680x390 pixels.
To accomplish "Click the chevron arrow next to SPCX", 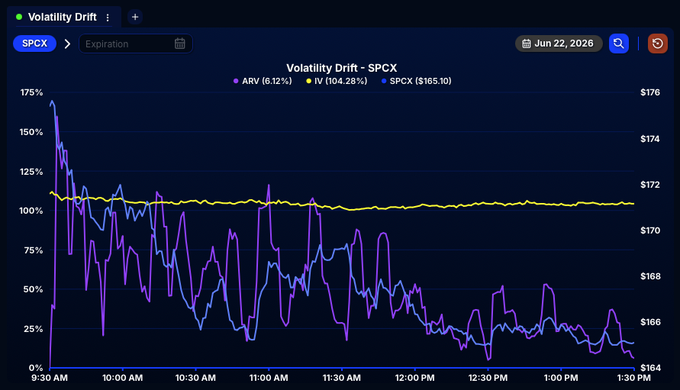I will pos(67,44).
